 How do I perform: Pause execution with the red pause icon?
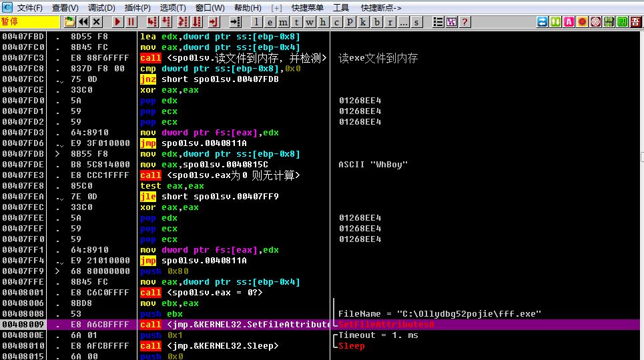click(x=131, y=22)
